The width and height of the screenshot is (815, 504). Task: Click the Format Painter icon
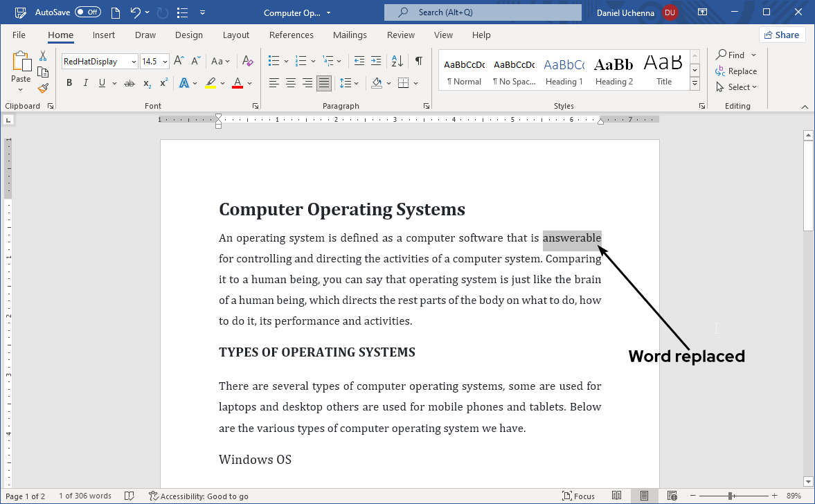[x=43, y=88]
